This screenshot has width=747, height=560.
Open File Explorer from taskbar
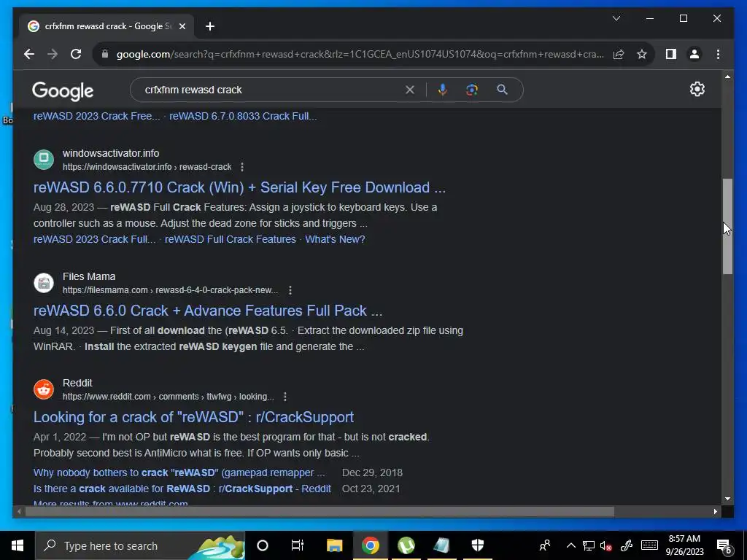[x=334, y=545]
